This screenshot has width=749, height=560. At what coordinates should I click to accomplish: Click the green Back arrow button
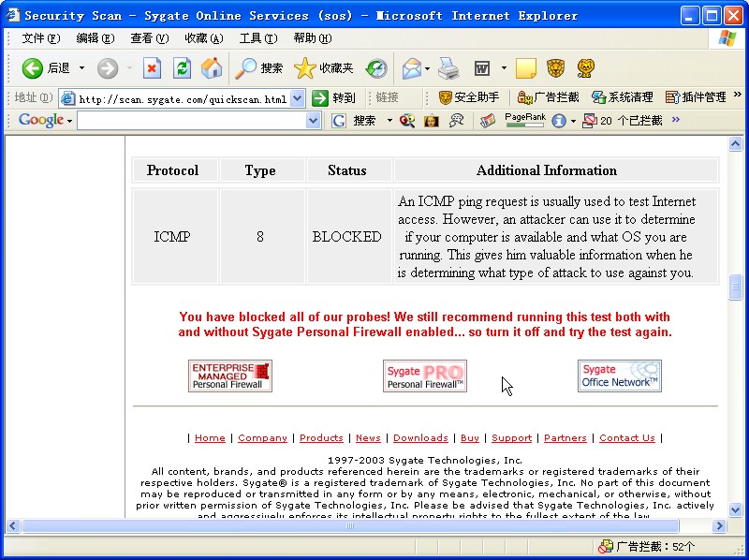33,68
